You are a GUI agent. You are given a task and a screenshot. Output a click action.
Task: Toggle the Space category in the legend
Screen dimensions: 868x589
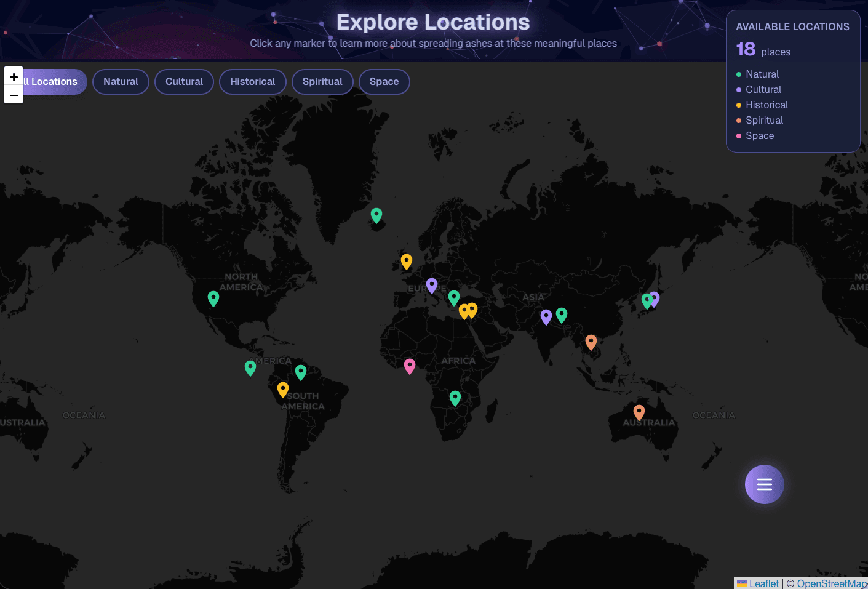(760, 135)
